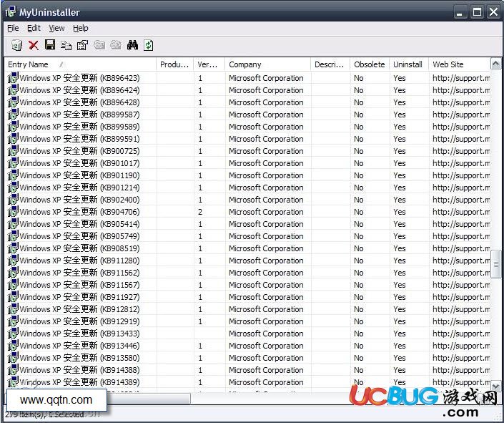Click the icon of row KB904706
Screen dimensions: 504x423
pyautogui.click(x=13, y=212)
